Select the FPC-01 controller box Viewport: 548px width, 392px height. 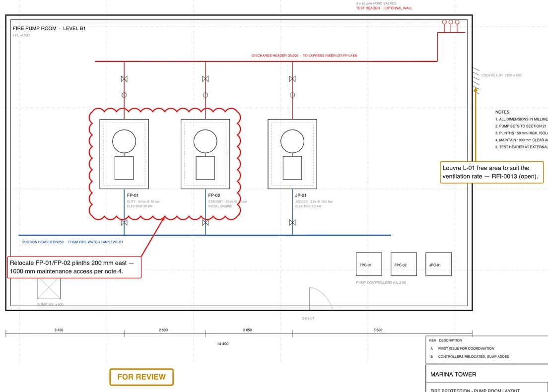click(369, 264)
